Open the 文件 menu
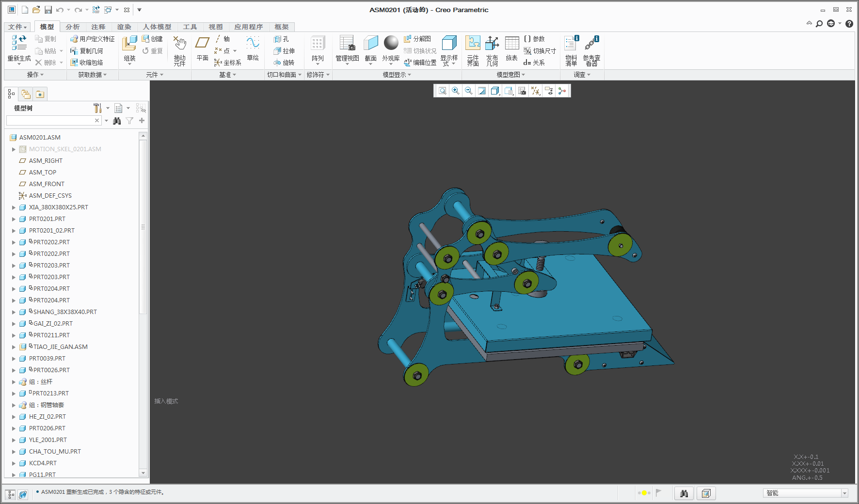The image size is (859, 504). click(x=17, y=27)
